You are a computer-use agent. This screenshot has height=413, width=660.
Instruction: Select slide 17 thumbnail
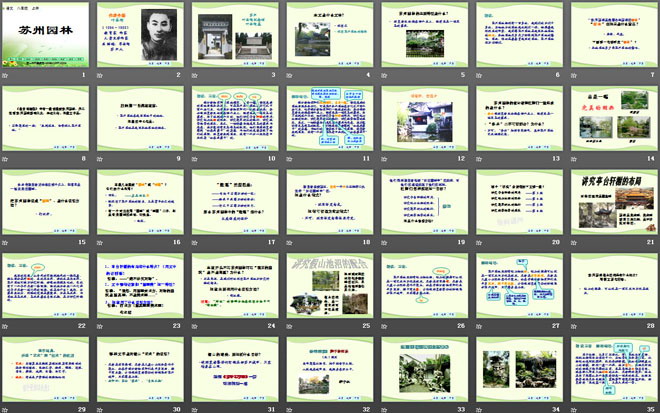pyautogui.click(x=235, y=202)
